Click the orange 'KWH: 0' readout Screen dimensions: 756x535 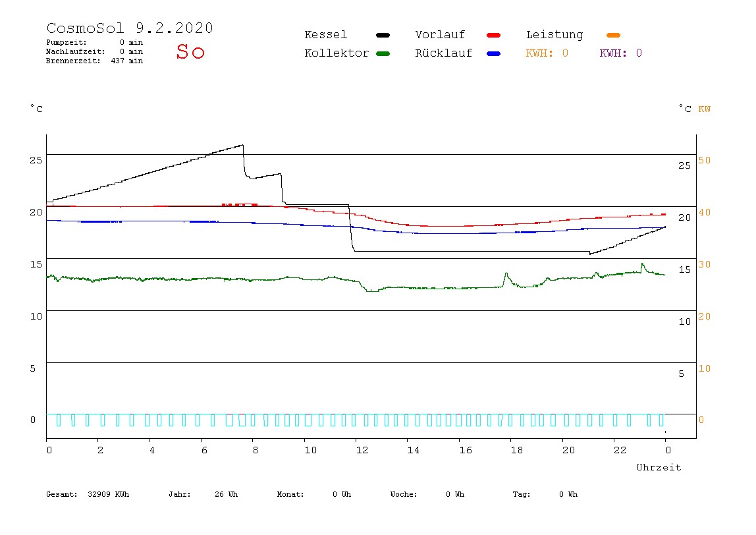pyautogui.click(x=547, y=53)
